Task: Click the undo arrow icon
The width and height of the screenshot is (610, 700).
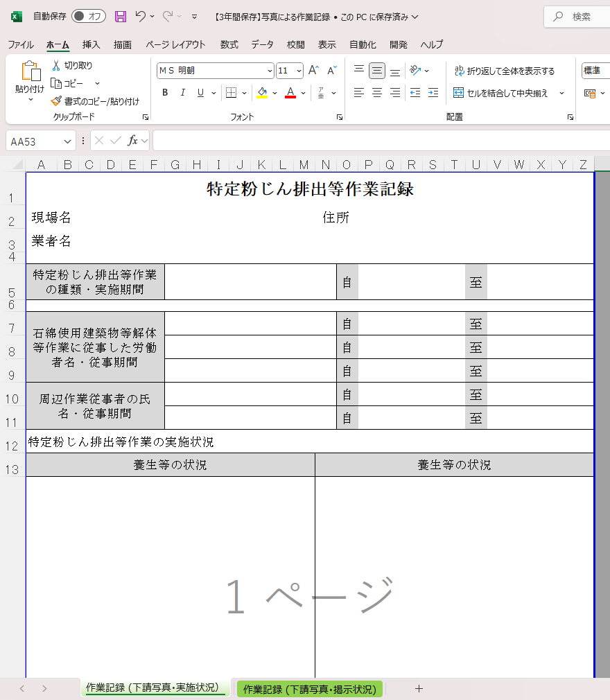Action: 141,16
